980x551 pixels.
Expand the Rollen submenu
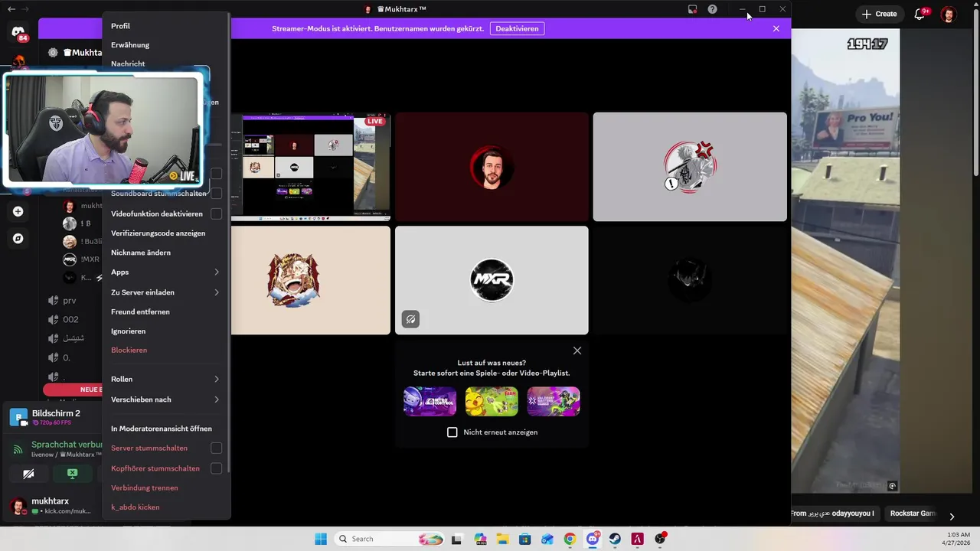click(x=166, y=379)
